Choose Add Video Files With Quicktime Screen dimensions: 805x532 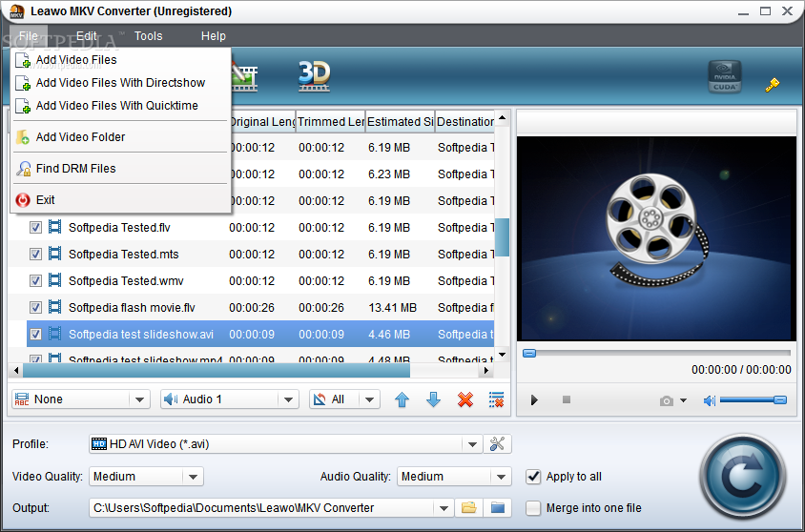(x=120, y=105)
